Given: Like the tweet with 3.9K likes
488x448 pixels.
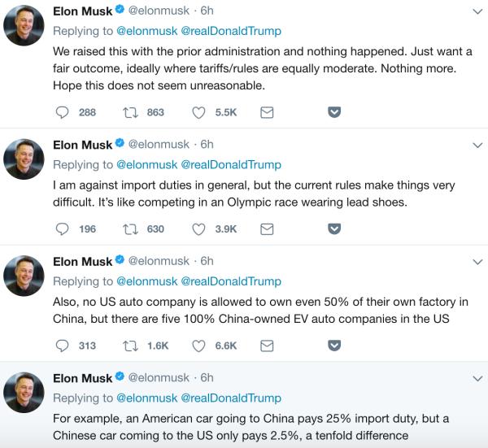Looking at the screenshot, I should tap(199, 228).
